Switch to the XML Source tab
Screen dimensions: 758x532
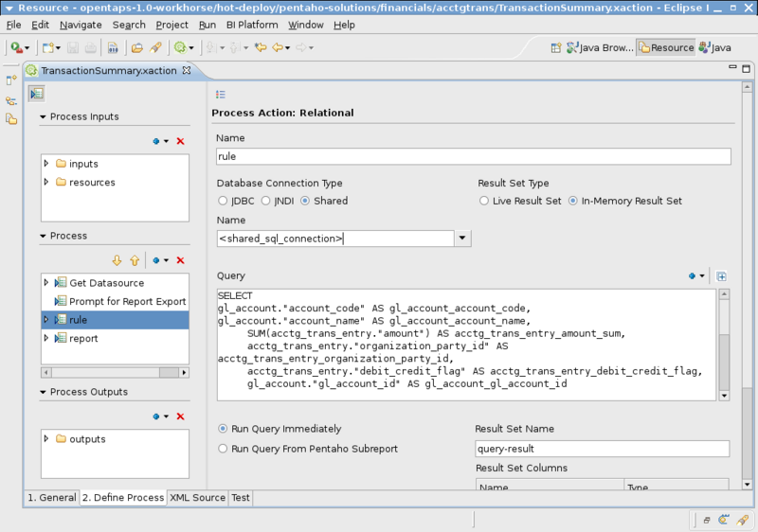[x=197, y=497]
